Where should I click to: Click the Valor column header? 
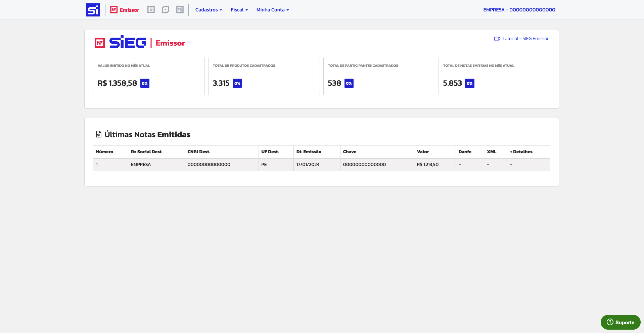click(x=423, y=152)
